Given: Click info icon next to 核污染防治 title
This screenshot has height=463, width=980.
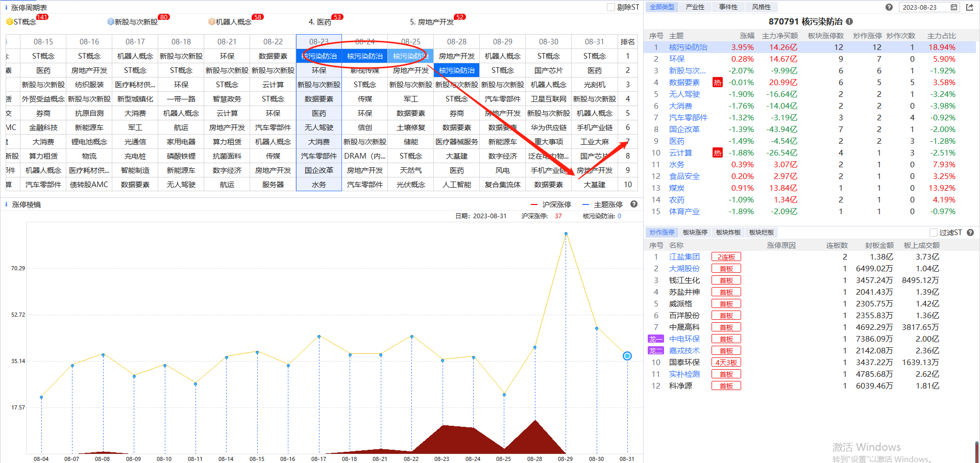Looking at the screenshot, I should [849, 21].
